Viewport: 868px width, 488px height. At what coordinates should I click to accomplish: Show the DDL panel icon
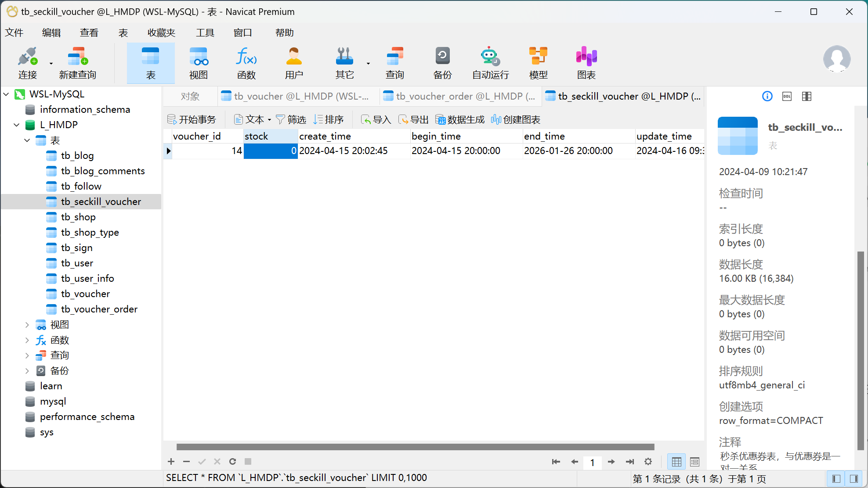coord(787,97)
